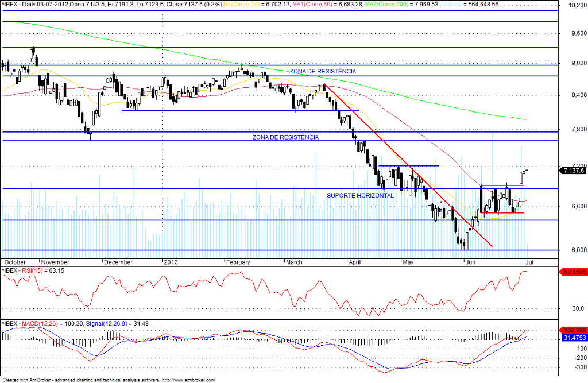Click the amibroker.com URL in footer

188,380
